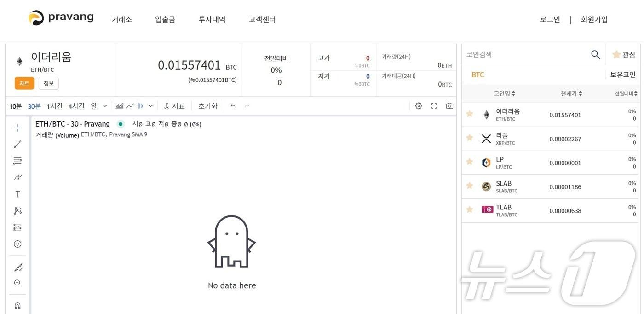
Task: Select the brush drawing tool
Action: tap(17, 177)
